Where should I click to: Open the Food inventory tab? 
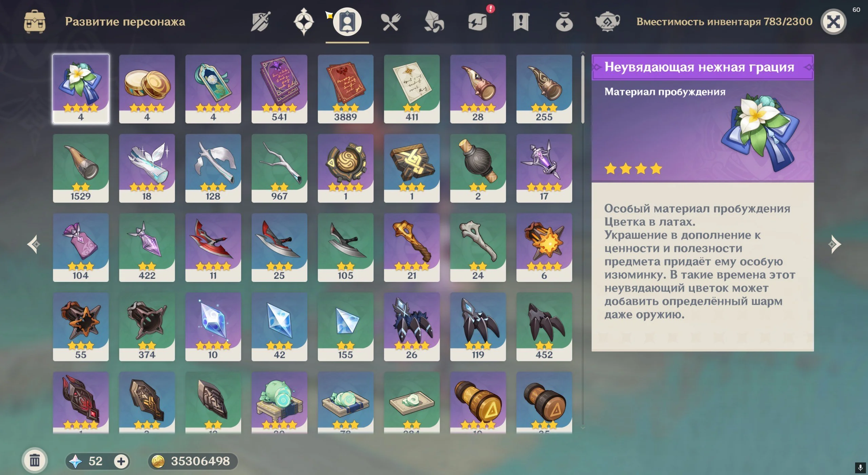(x=390, y=22)
